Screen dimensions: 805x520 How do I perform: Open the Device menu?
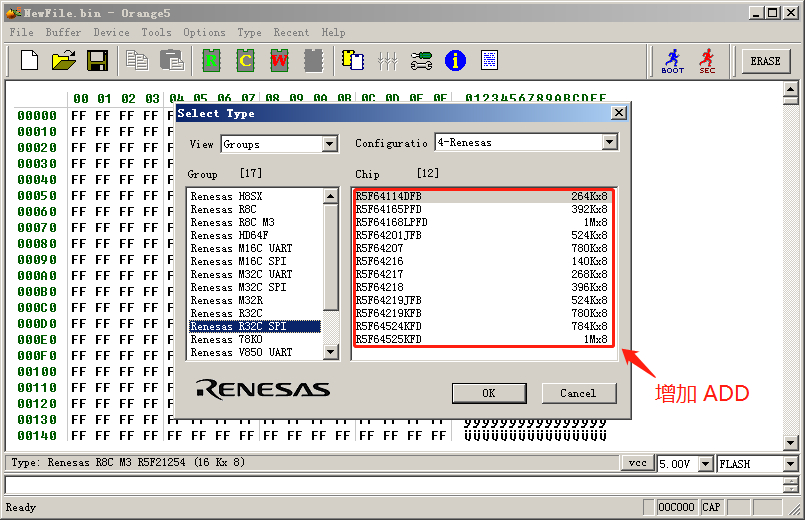click(111, 32)
